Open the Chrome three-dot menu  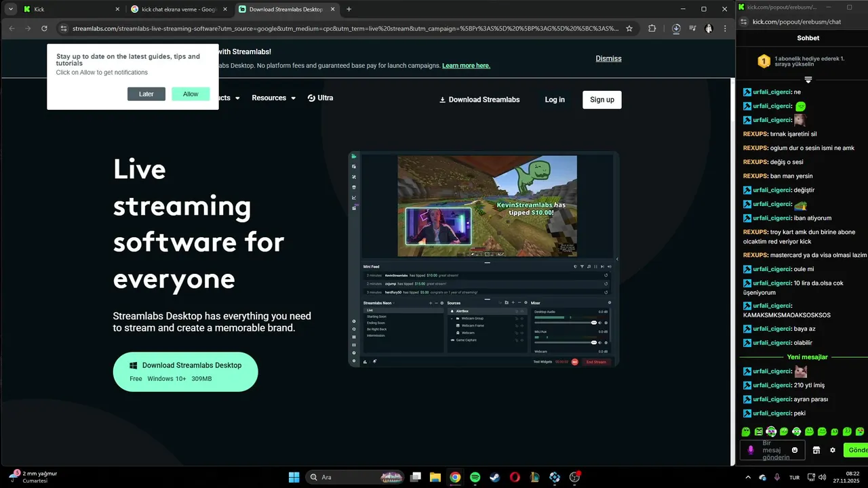(x=725, y=28)
